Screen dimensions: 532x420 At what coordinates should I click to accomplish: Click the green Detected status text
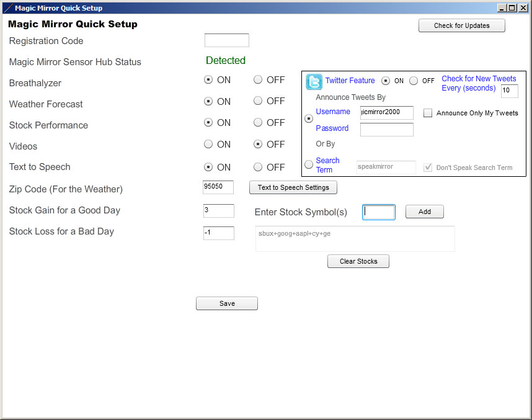click(x=226, y=60)
